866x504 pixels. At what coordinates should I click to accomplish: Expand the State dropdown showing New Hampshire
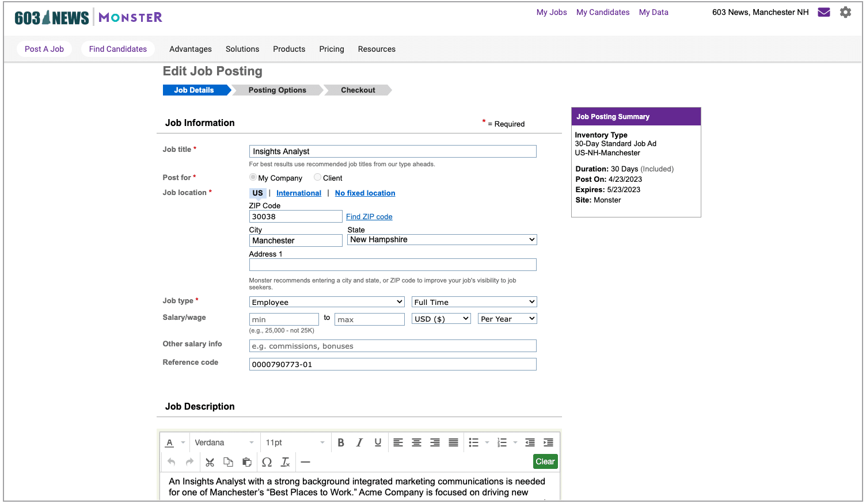(x=442, y=240)
